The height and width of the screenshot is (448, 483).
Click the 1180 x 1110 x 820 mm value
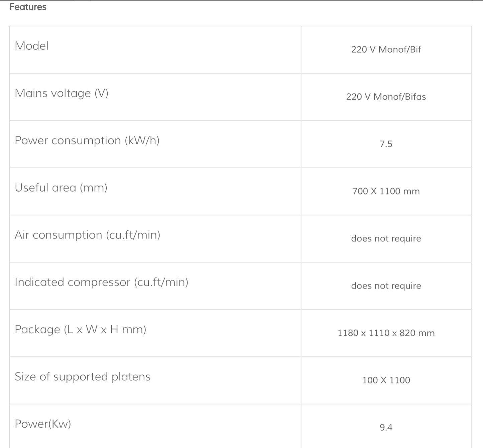[386, 333]
